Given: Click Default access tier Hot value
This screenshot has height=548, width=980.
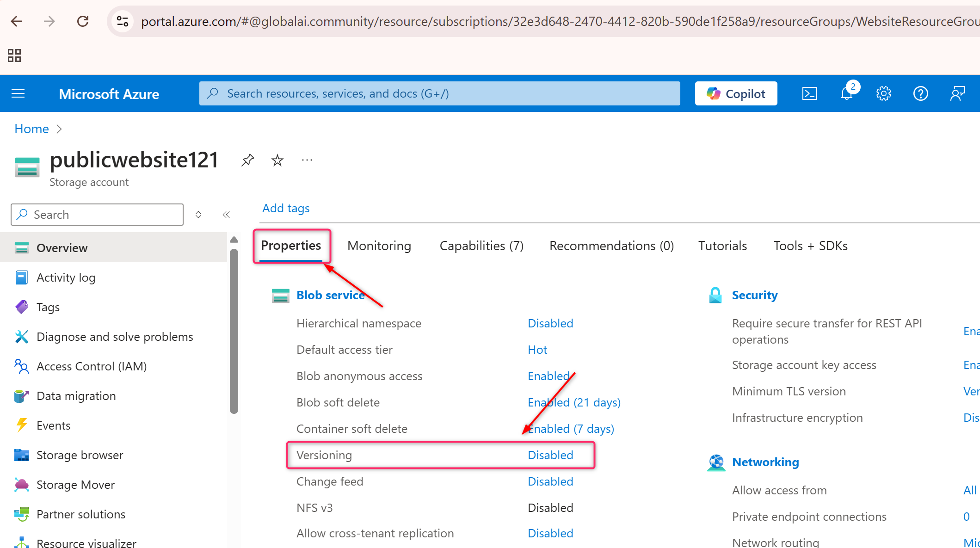Looking at the screenshot, I should [537, 350].
